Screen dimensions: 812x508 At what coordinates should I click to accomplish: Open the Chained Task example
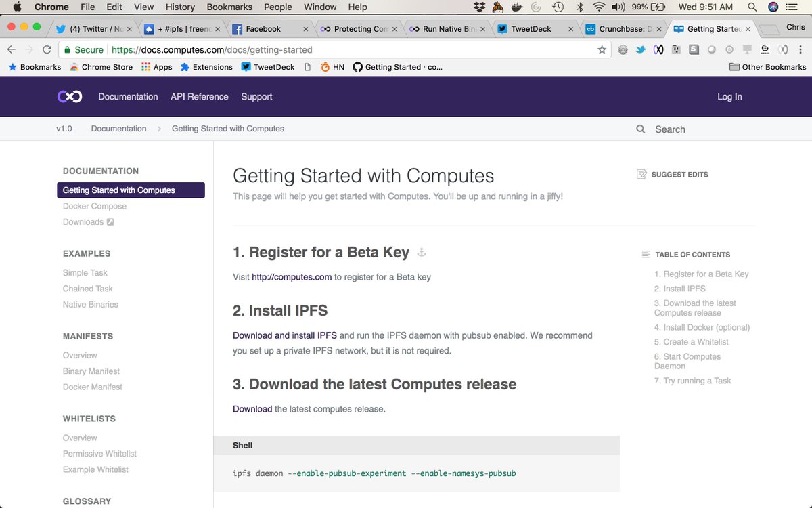88,289
